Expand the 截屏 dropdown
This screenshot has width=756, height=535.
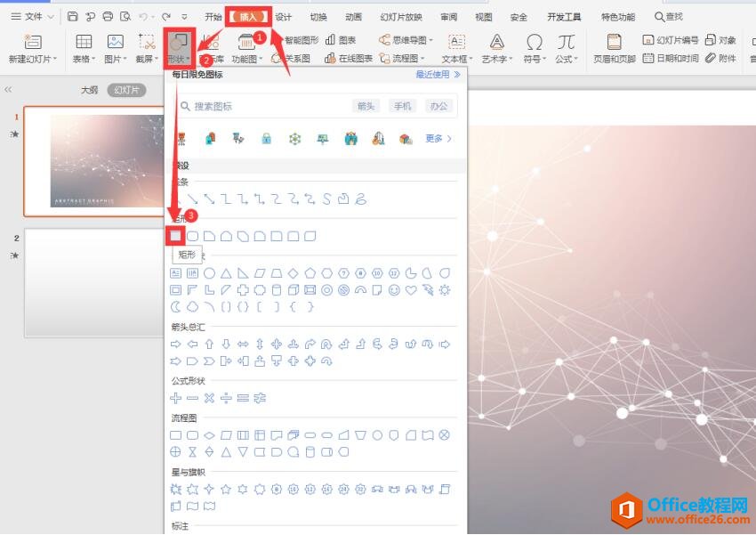coord(147,59)
